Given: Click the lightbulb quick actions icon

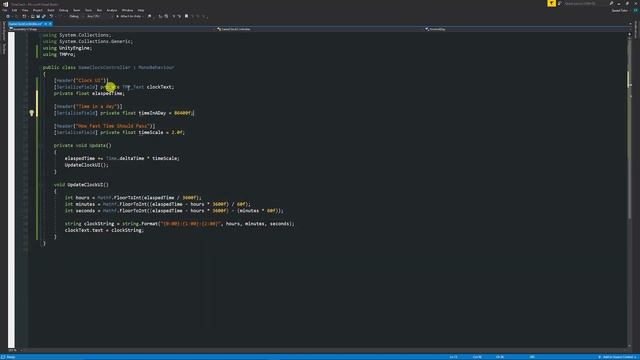Looking at the screenshot, I should point(31,113).
